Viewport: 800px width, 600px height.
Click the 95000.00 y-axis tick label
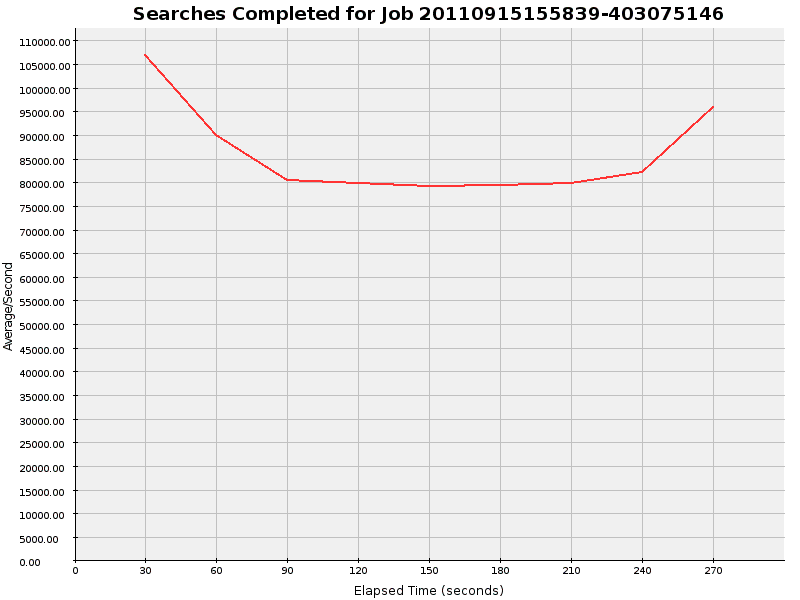coord(44,113)
